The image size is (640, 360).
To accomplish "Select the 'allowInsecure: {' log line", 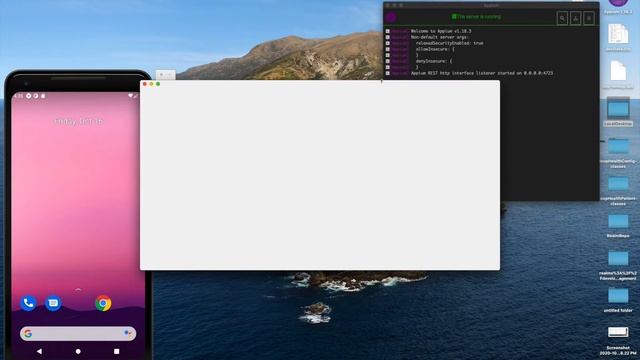I will click(435, 49).
